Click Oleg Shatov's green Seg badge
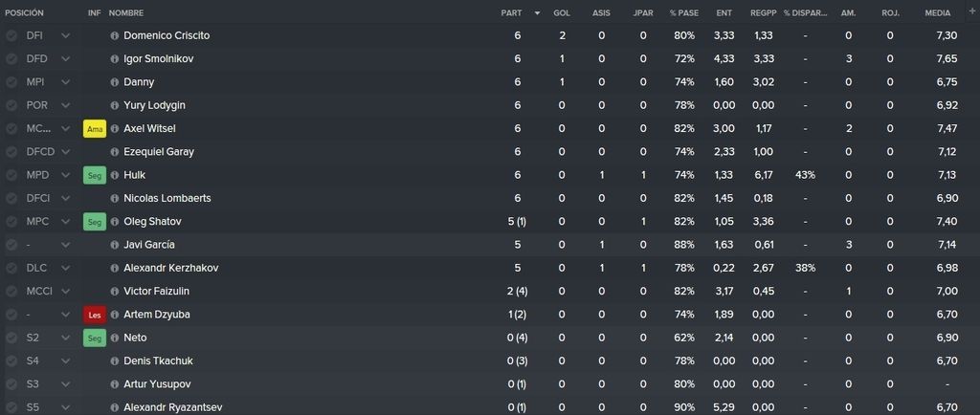 point(95,222)
